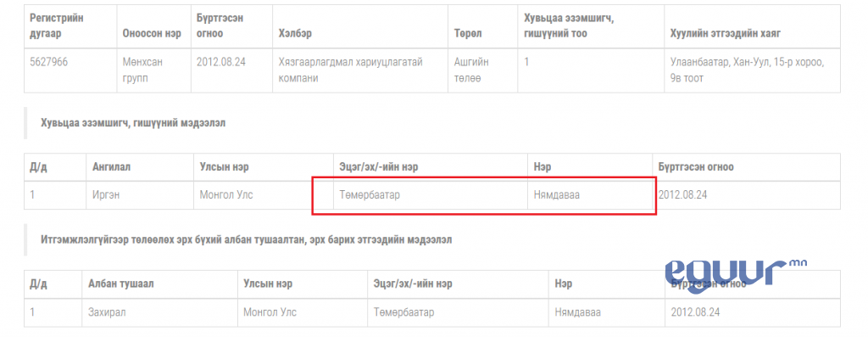Click the Хувьцаа эзэмшигч, гишүүний мэдээлэл section heading
This screenshot has height=337, width=868.
click(x=133, y=124)
